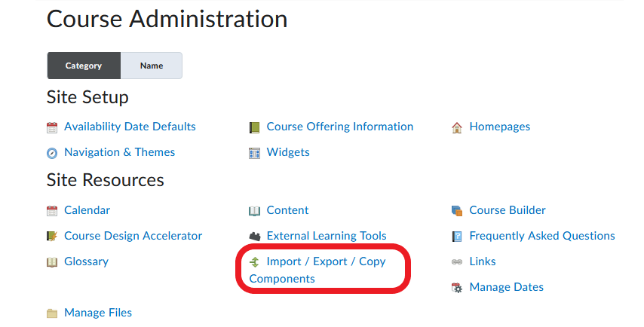
Task: Open Course Design Accelerator
Action: (x=133, y=236)
